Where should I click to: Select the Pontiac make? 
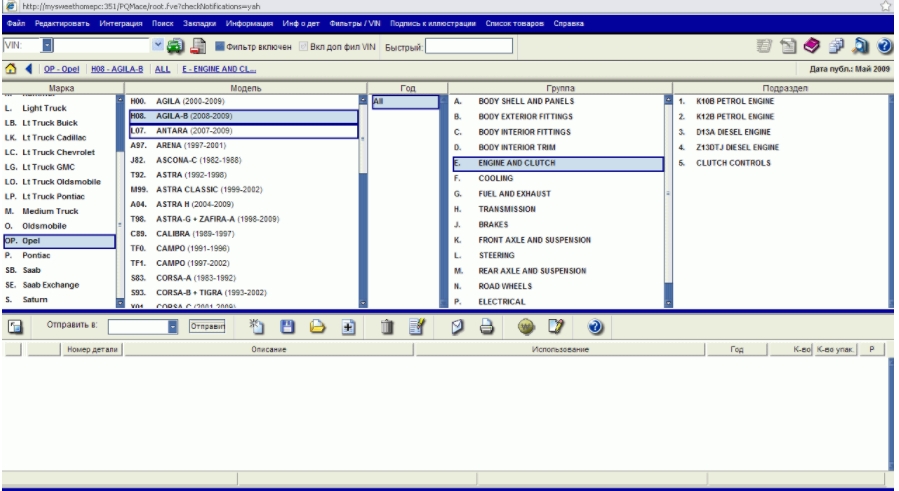coord(59,255)
